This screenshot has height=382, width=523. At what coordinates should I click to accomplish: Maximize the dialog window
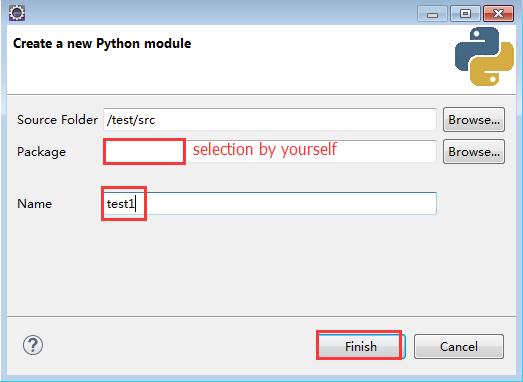(x=465, y=14)
